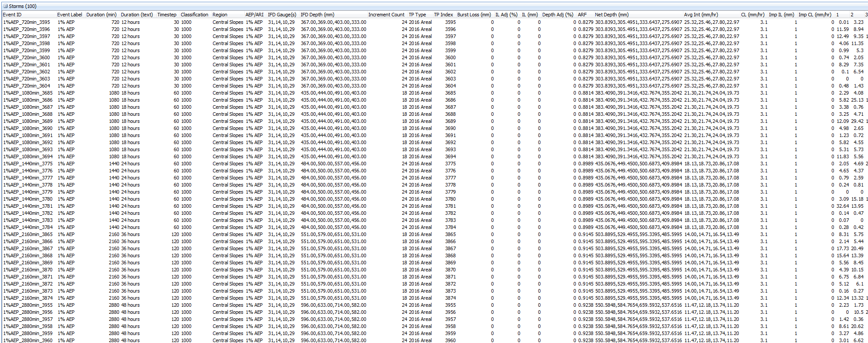Select row 1%AEP_720min_3595
The height and width of the screenshot is (343, 868).
tap(27, 22)
